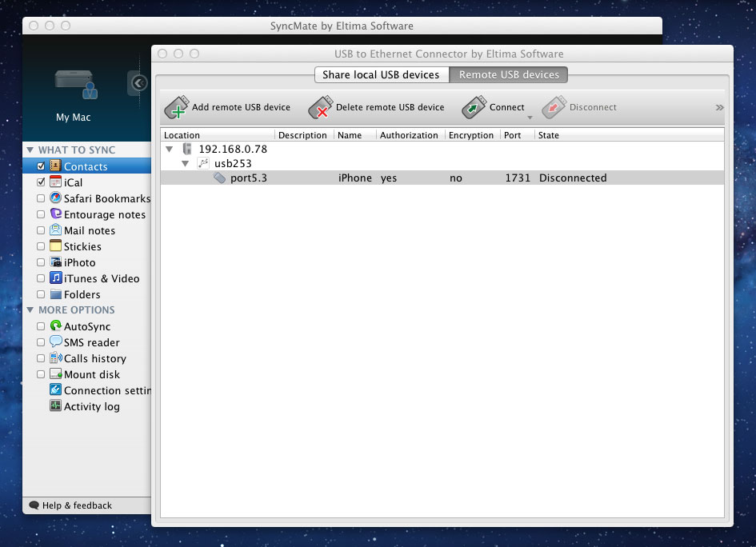Click the device icon beside port5.3
This screenshot has width=756, height=547.
tap(219, 178)
